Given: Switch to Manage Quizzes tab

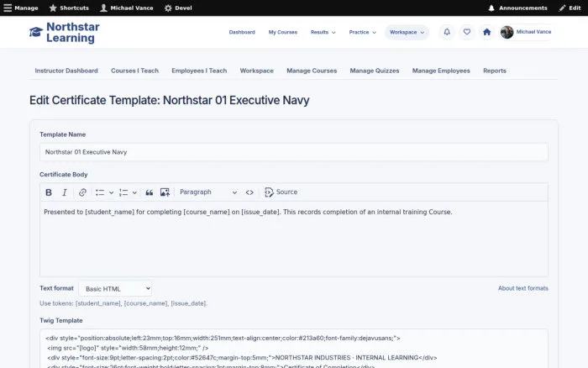Looking at the screenshot, I should pos(375,71).
